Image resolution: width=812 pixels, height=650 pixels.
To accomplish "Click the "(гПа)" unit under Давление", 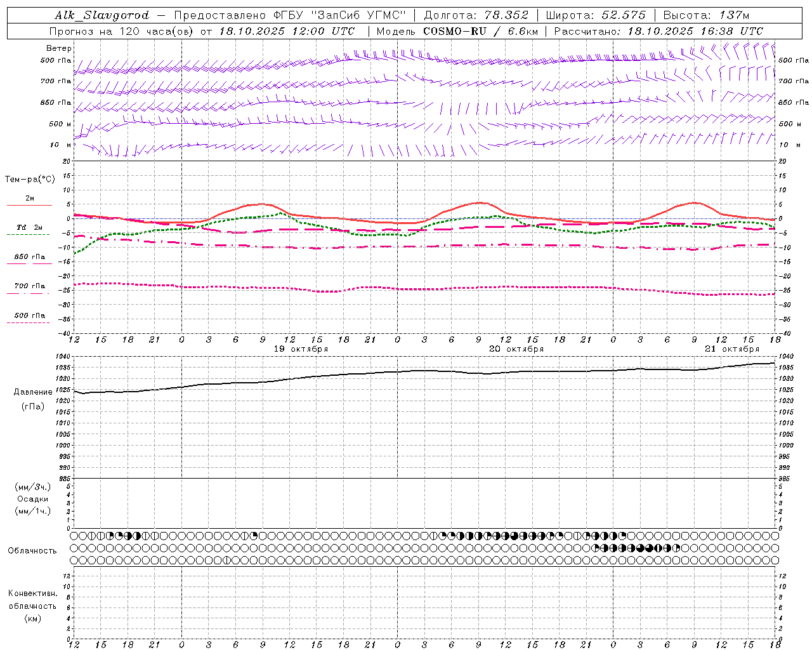I will pos(33,407).
